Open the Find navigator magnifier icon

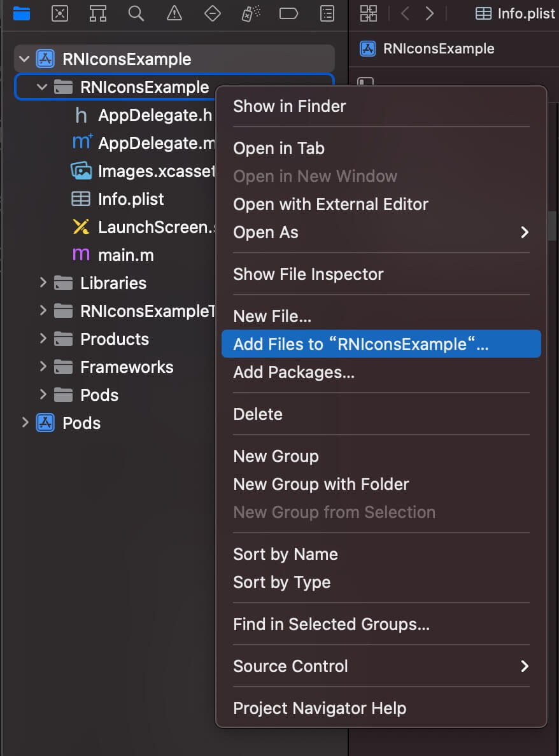(136, 13)
